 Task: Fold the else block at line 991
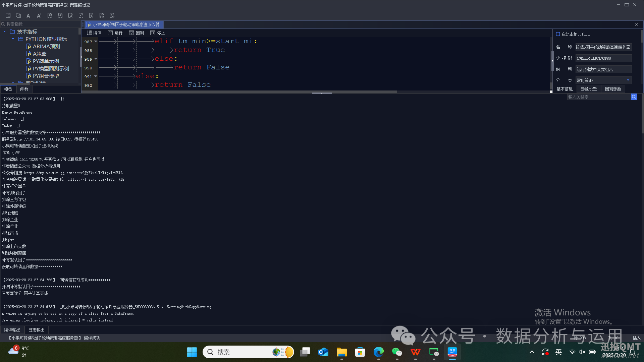pos(96,76)
